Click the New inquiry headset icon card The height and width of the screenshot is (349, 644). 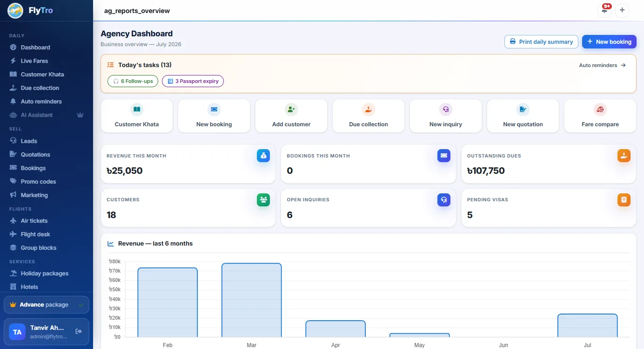click(x=446, y=116)
